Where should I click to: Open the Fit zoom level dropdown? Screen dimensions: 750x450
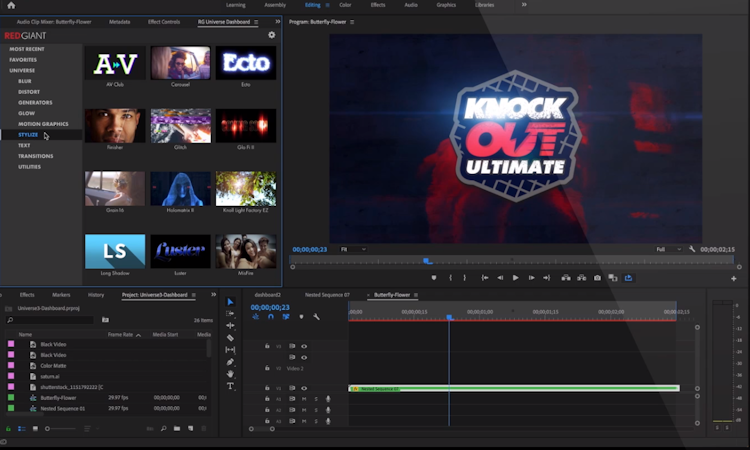point(352,249)
